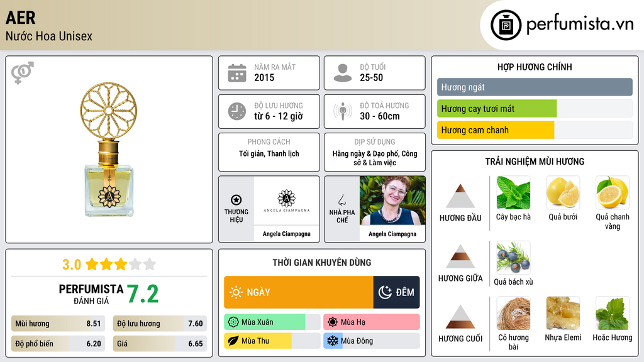This screenshot has width=644, height=362.
Task: Click the từ 6 - 12 giờ longevity value
Action: pos(279,116)
